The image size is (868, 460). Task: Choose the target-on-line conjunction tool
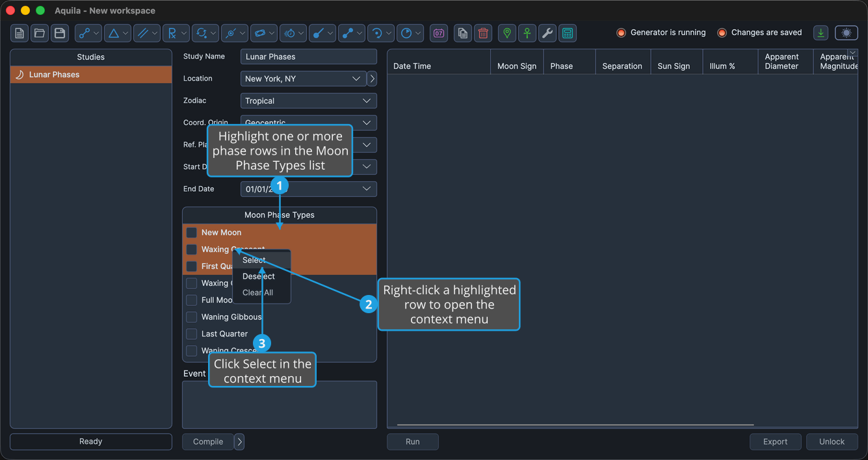tap(235, 33)
